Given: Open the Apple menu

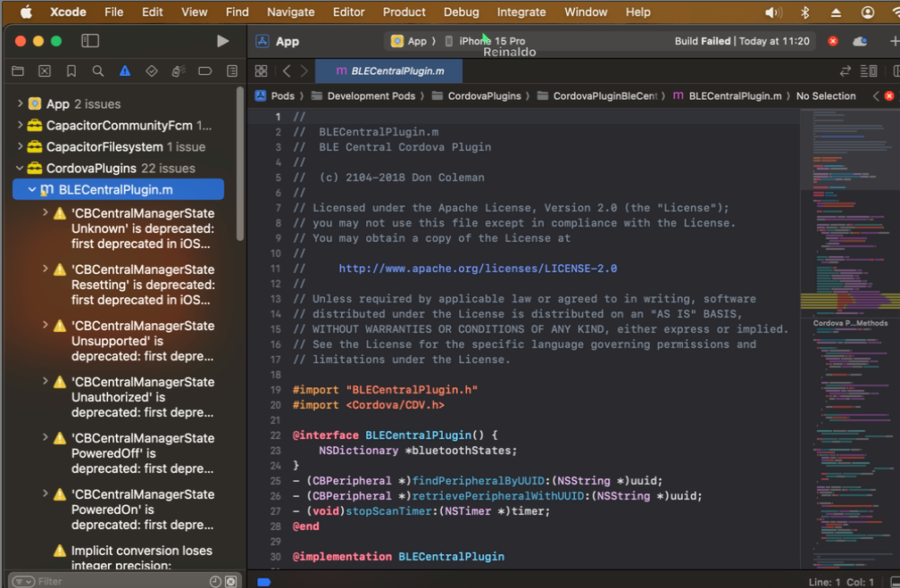Looking at the screenshot, I should (x=26, y=12).
